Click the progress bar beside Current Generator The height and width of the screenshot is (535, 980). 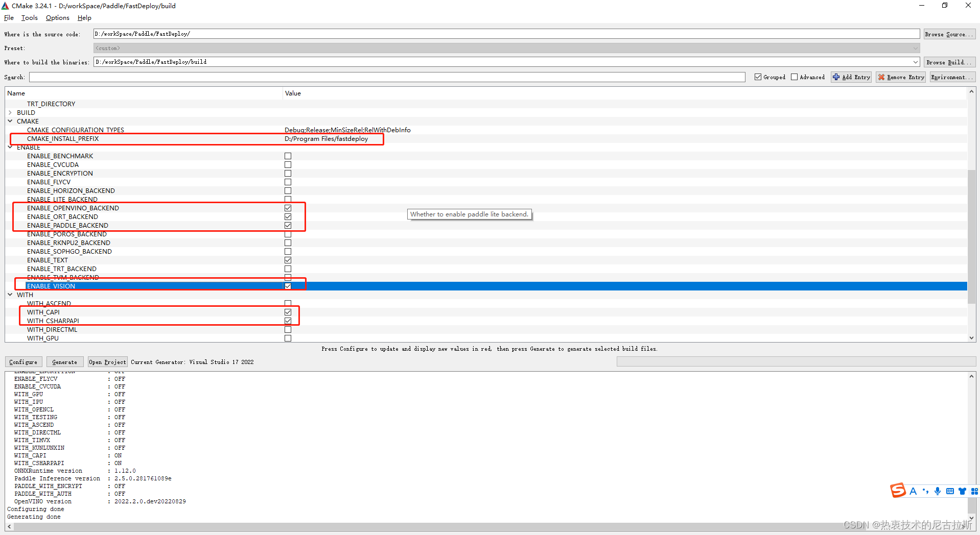tap(796, 362)
